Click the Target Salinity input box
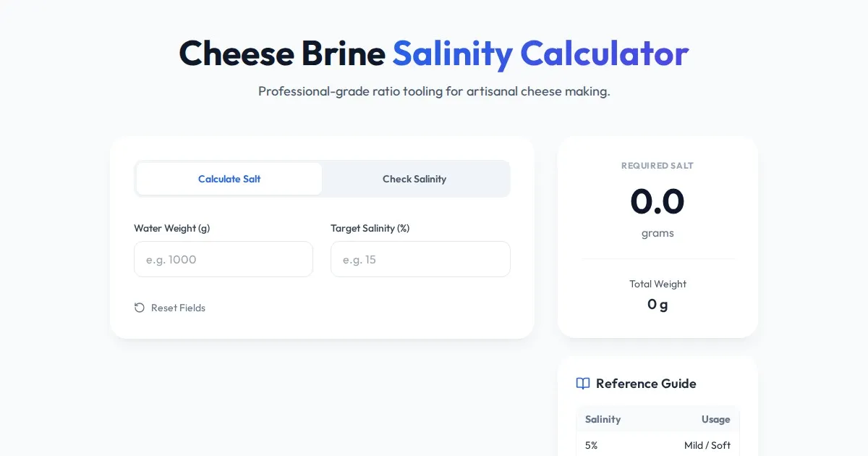 click(420, 259)
